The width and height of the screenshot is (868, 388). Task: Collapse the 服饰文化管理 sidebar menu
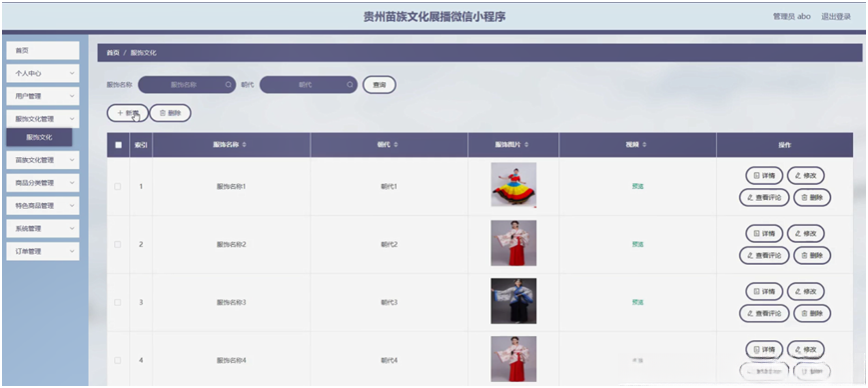pyautogui.click(x=43, y=119)
